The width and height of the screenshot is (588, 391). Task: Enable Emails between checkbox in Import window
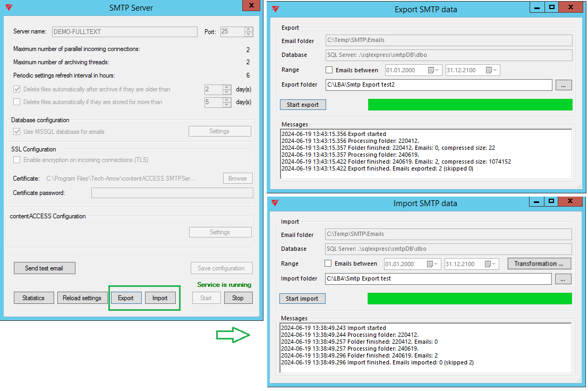329,263
